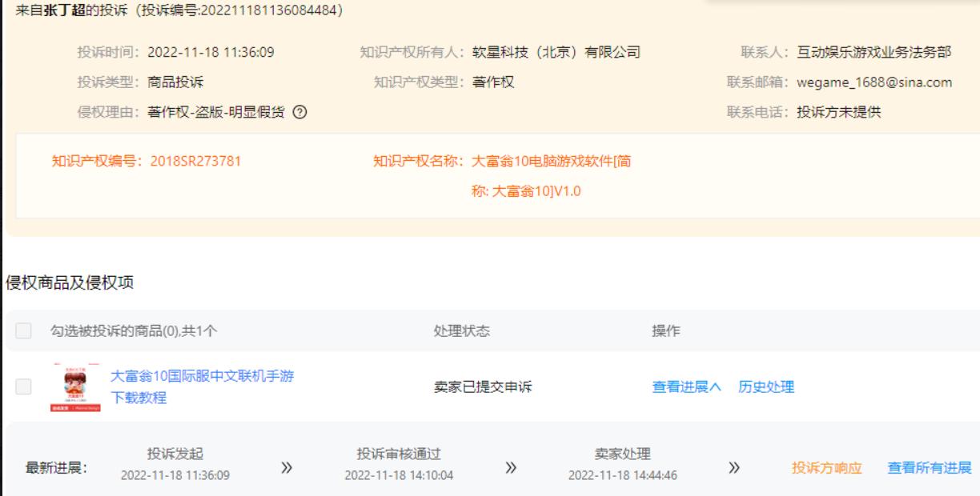This screenshot has width=980, height=496.
Task: Click the orange 投诉方响应 link
Action: pos(827,468)
